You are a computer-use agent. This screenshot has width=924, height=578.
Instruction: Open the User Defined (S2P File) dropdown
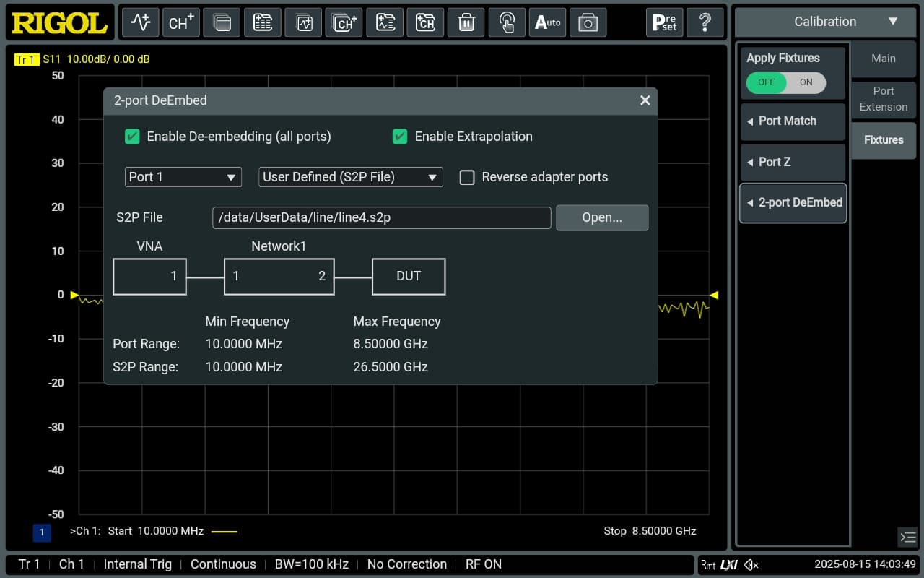tap(350, 177)
